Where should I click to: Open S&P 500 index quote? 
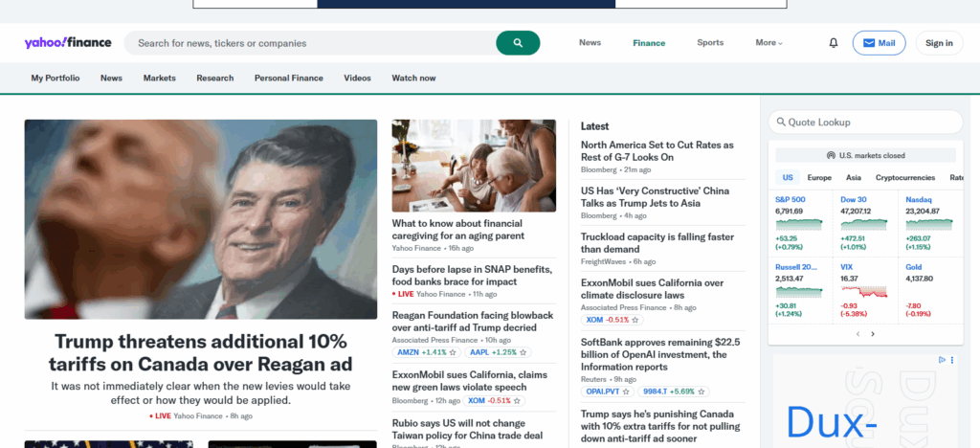(x=790, y=200)
